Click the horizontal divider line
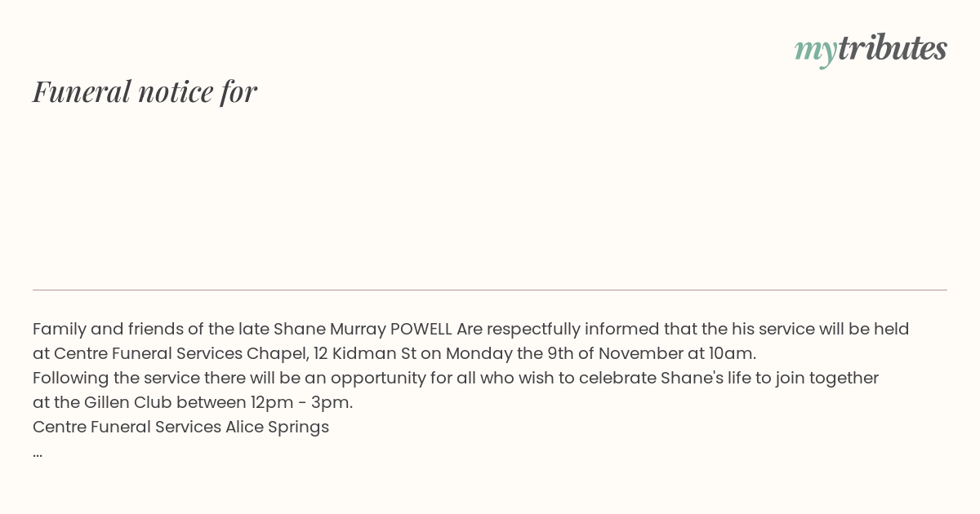This screenshot has width=980, height=514. click(x=490, y=290)
